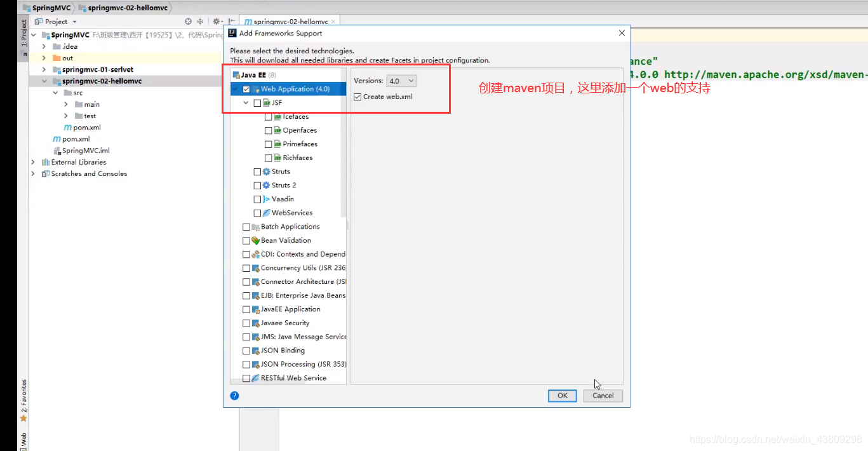Expand the out folder arrow
The image size is (868, 451).
point(44,58)
